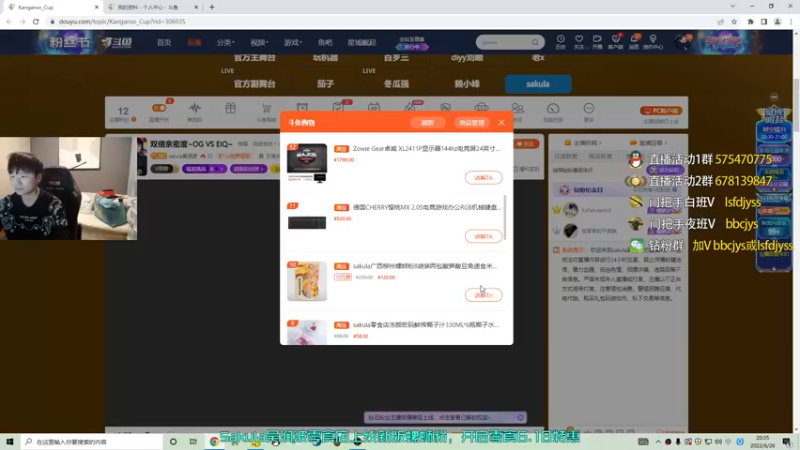The width and height of the screenshot is (800, 450).
Task: Open the gift box icon in streamer toolbar
Action: (231, 108)
